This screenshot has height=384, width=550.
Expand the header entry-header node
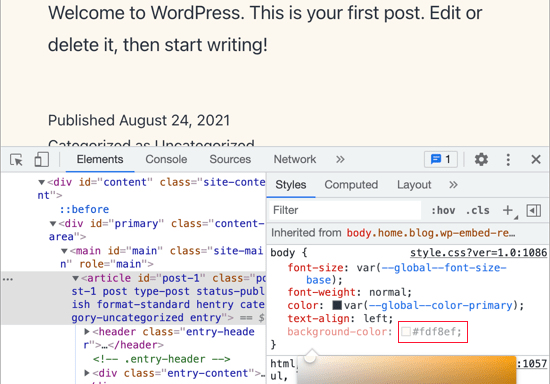pyautogui.click(x=87, y=331)
